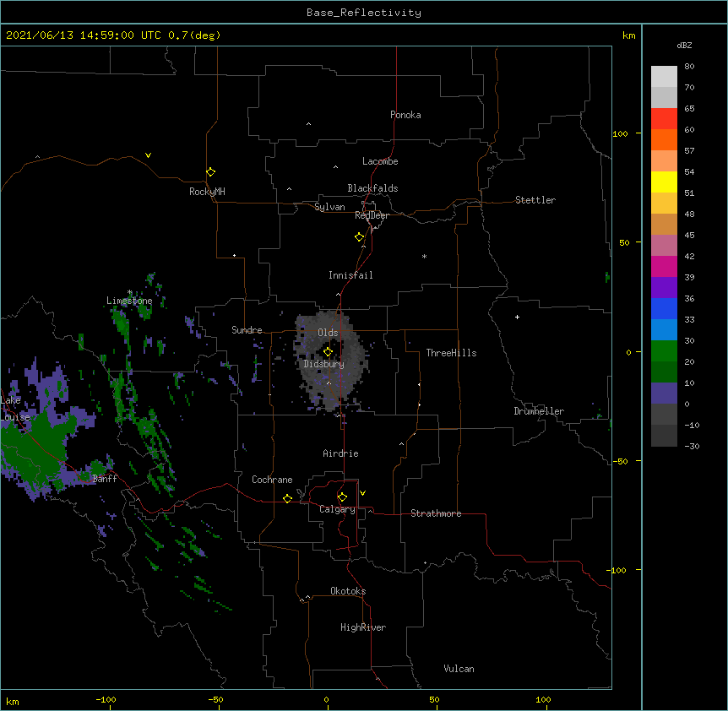Click the Lacombe city label
Viewport: 728px width, 711px height.
click(x=380, y=161)
